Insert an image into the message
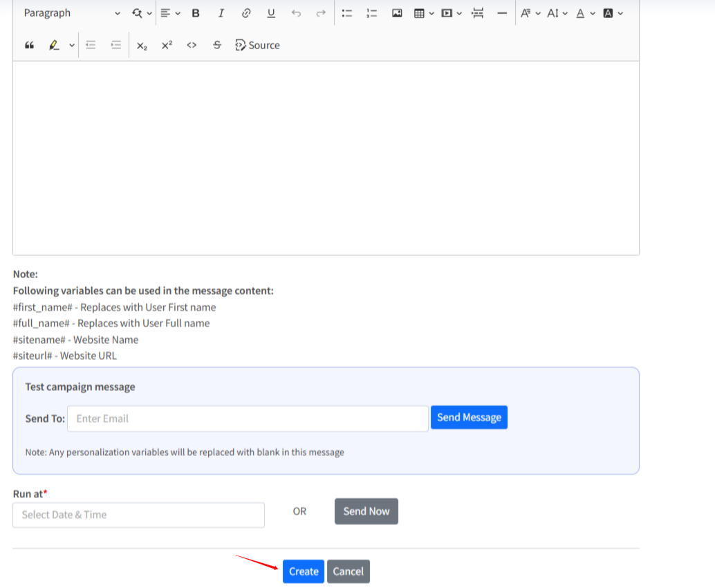The height and width of the screenshot is (588, 715). 397,13
